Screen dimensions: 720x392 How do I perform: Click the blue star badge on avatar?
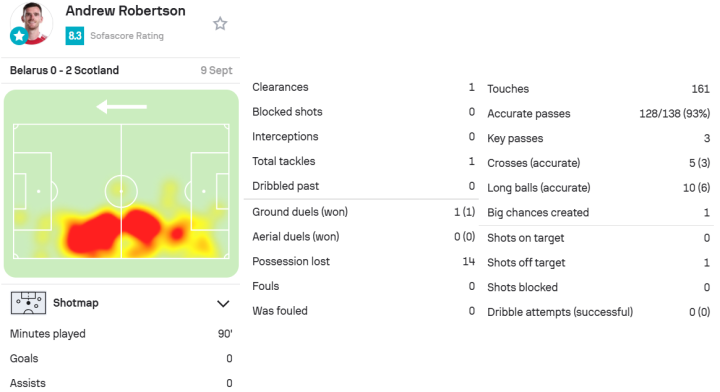coord(19,36)
